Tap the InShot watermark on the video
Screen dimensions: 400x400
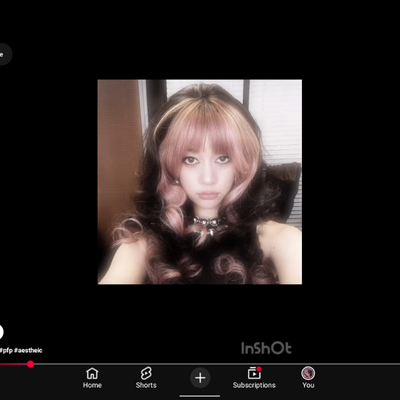point(266,348)
